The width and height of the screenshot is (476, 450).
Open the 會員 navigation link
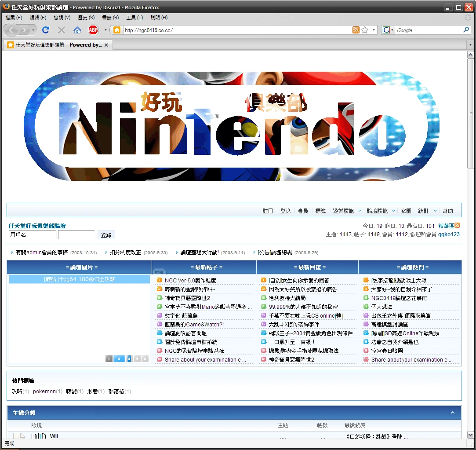coord(303,211)
